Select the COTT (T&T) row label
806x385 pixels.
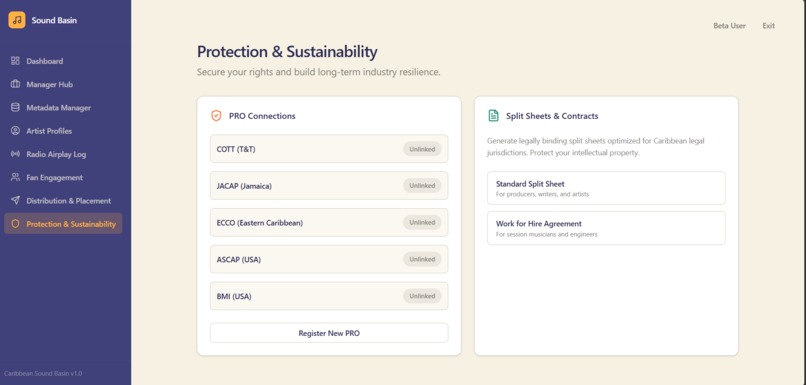tap(236, 149)
